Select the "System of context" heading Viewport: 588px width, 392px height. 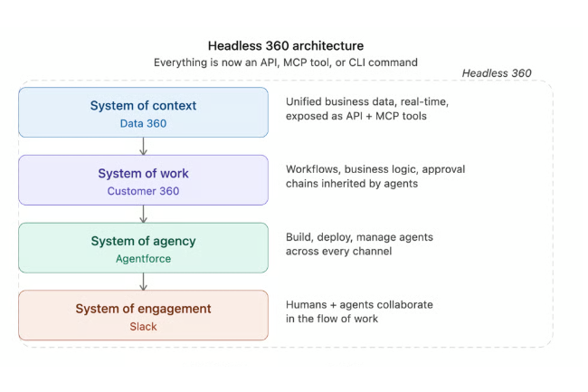(x=143, y=106)
